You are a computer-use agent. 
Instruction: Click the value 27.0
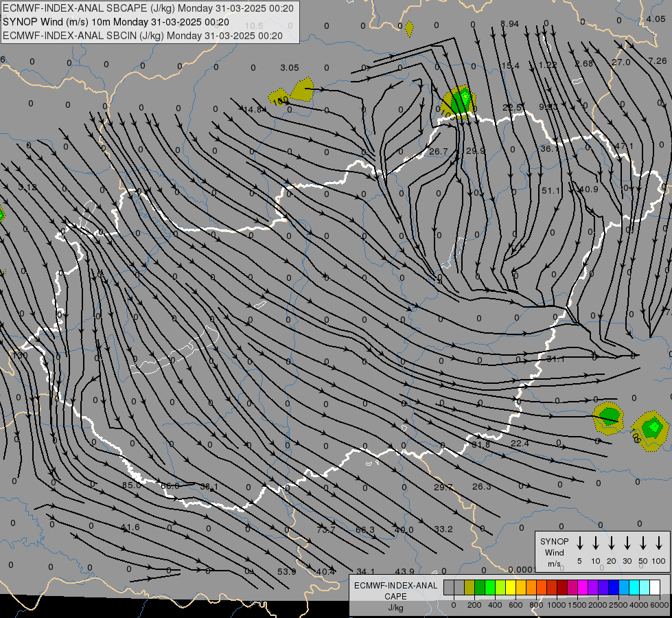point(621,62)
